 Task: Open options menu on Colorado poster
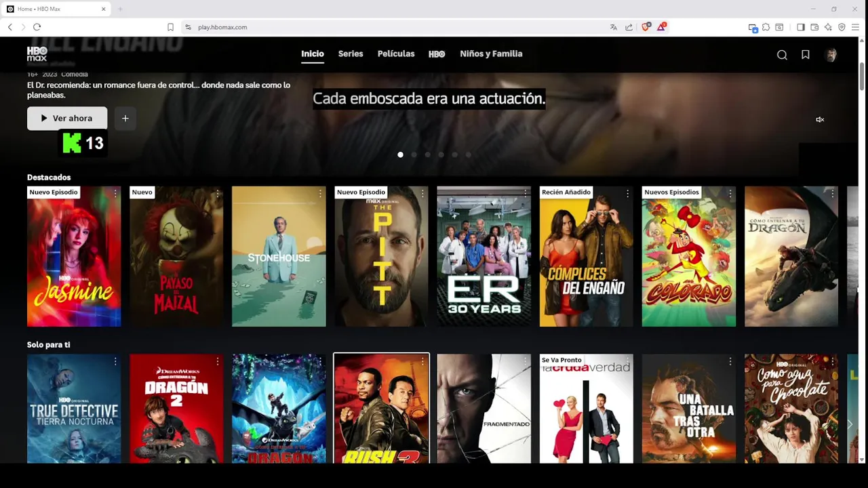[x=730, y=194]
